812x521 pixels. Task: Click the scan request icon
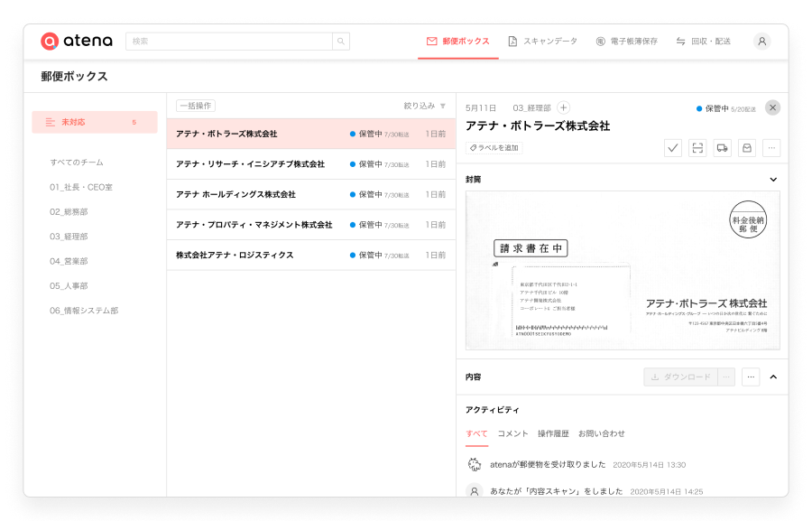[x=697, y=148]
